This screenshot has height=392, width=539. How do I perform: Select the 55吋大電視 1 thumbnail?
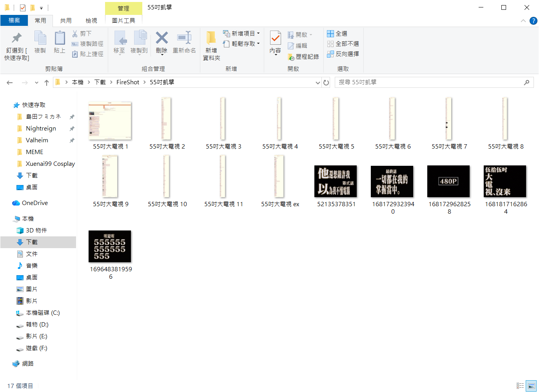tap(110, 120)
